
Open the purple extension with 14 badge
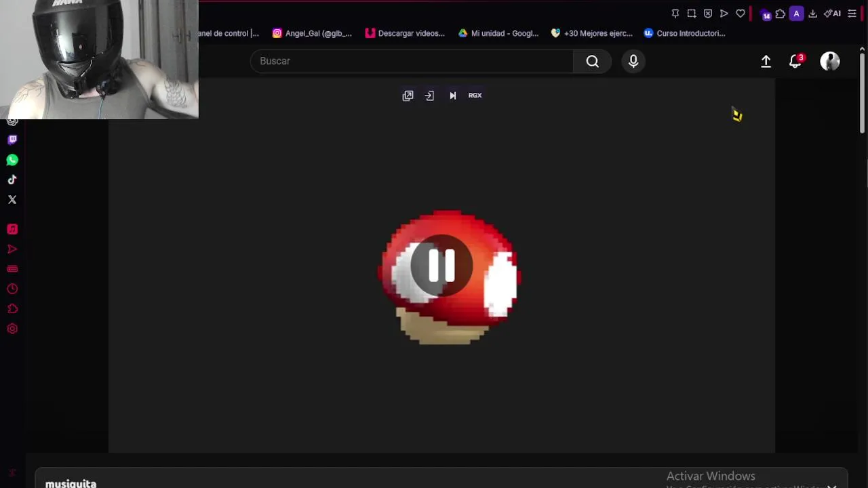pos(766,14)
